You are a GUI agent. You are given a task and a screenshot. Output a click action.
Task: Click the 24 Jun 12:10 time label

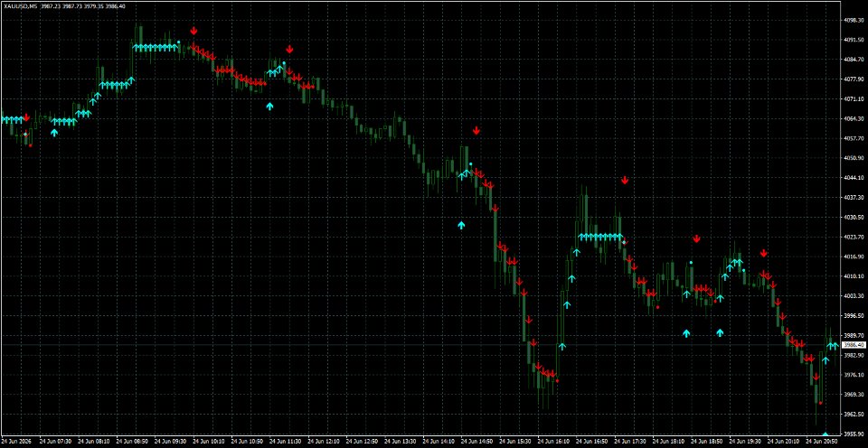pos(324,442)
